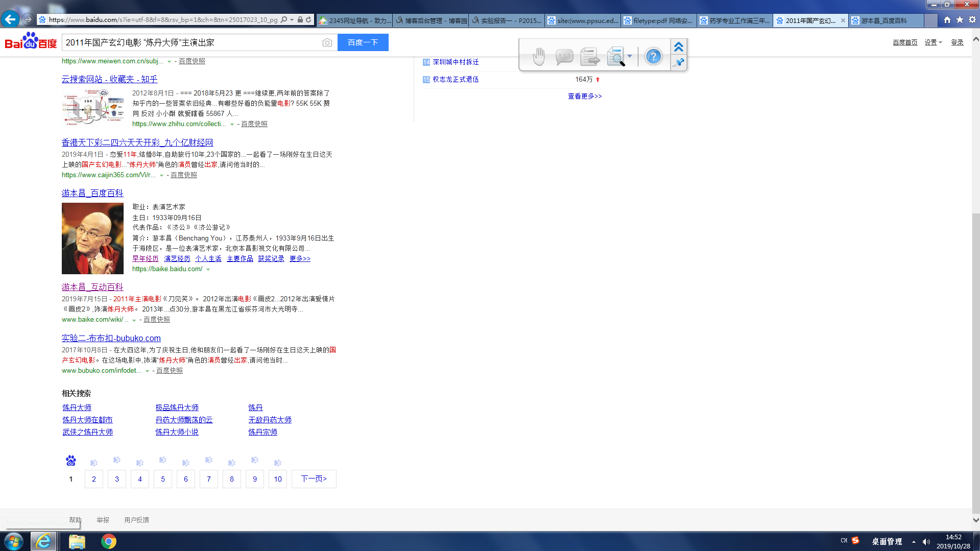This screenshot has height=551, width=980.
Task: Click the search magnifier in address bar
Action: click(x=284, y=20)
